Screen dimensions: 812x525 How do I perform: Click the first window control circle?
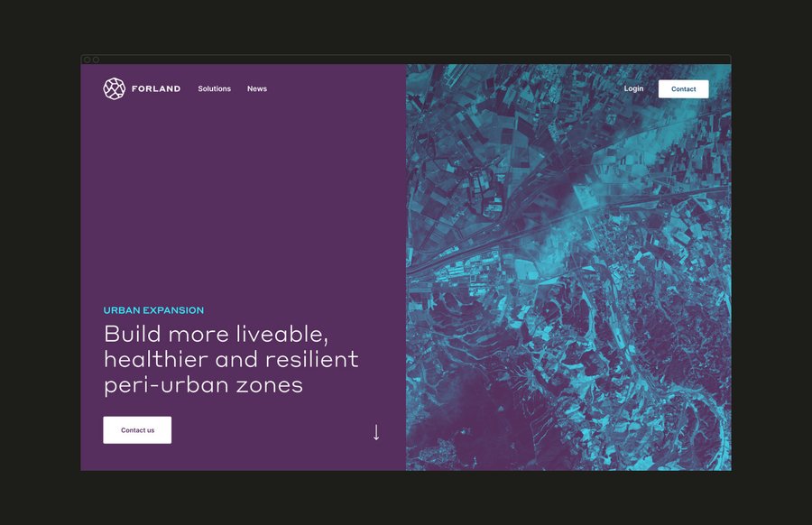(x=87, y=60)
